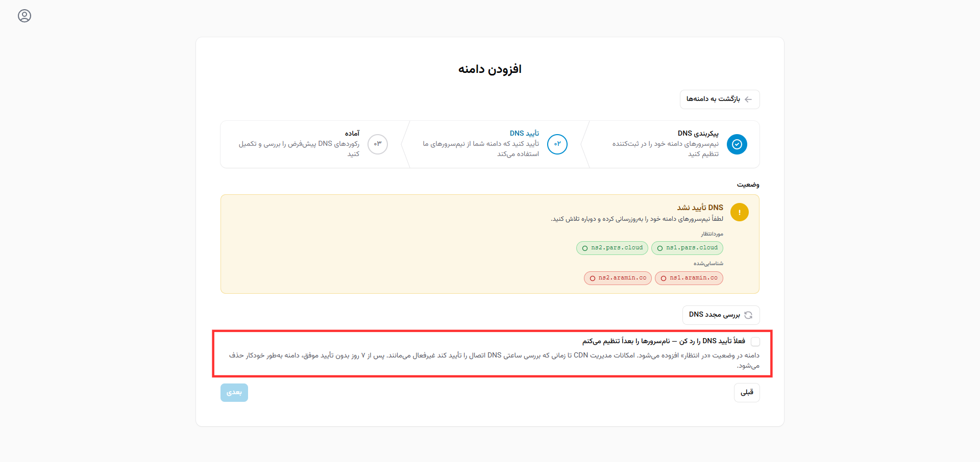
Task: Click the شناسایی‌شده label
Action: click(708, 264)
